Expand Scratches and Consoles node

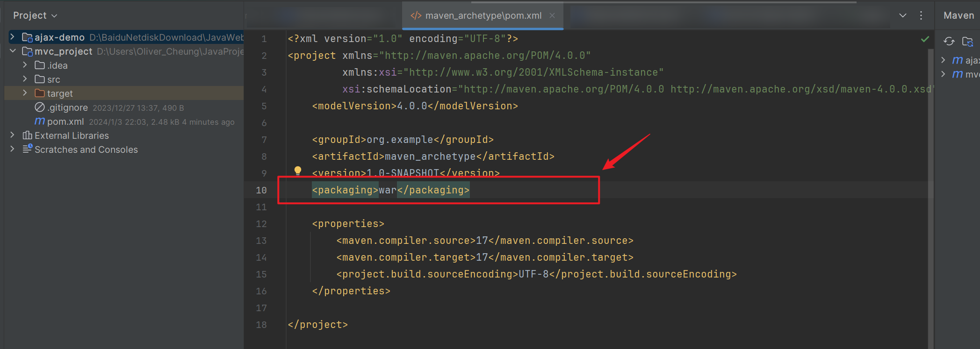pyautogui.click(x=12, y=149)
